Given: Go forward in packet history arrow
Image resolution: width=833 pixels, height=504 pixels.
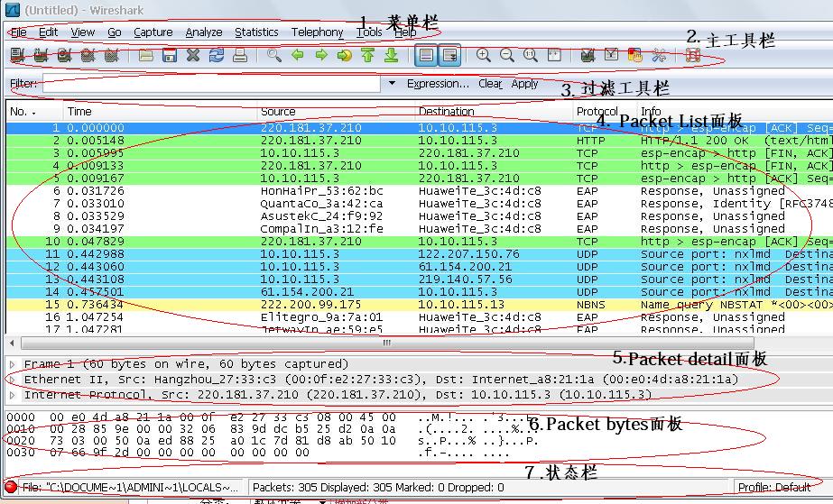Looking at the screenshot, I should point(321,55).
